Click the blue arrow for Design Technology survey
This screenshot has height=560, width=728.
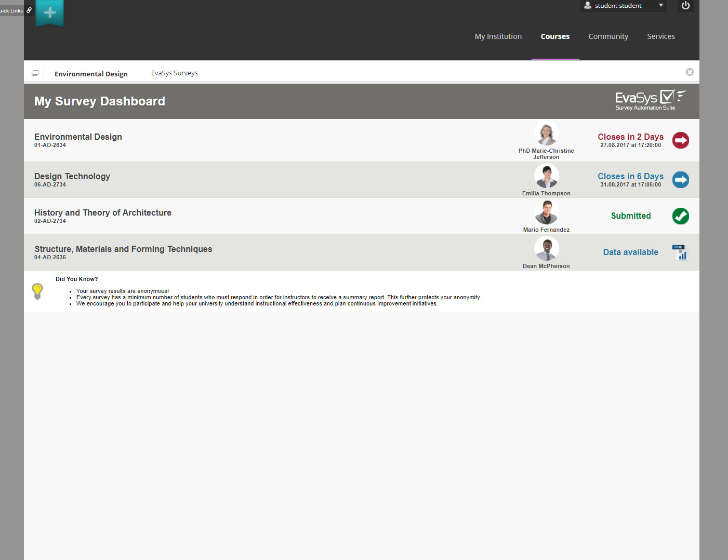click(x=680, y=180)
